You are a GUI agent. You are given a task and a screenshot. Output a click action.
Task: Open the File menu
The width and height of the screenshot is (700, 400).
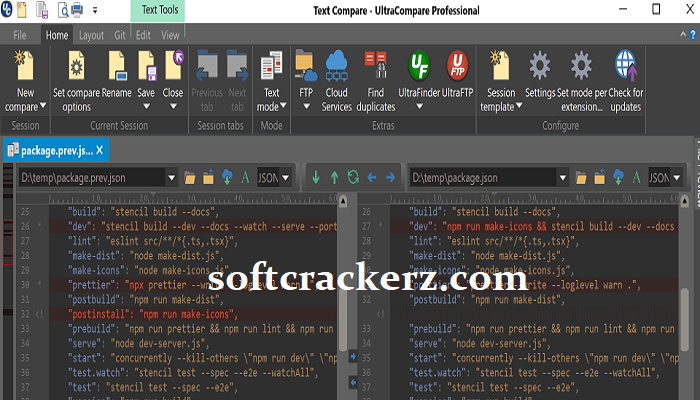click(20, 35)
